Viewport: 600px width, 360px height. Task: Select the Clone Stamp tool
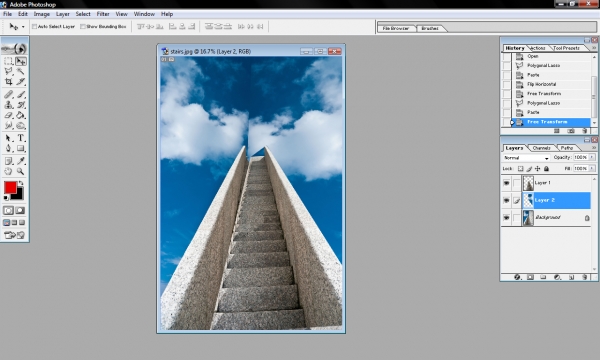point(8,104)
